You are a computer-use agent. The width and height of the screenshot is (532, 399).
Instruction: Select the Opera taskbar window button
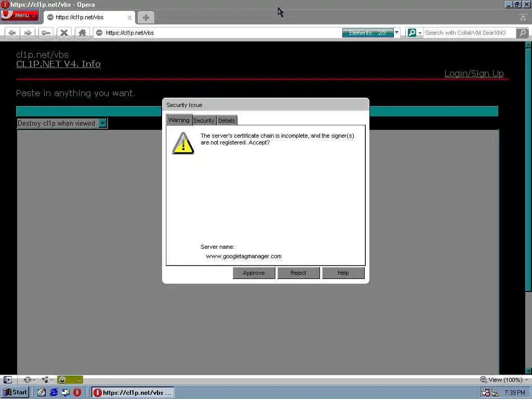click(x=132, y=393)
